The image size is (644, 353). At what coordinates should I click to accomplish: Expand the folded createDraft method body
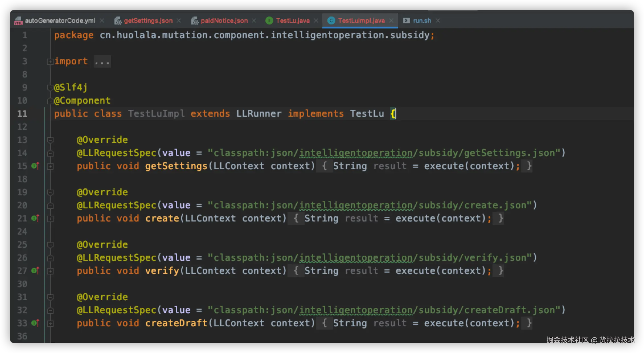click(50, 323)
